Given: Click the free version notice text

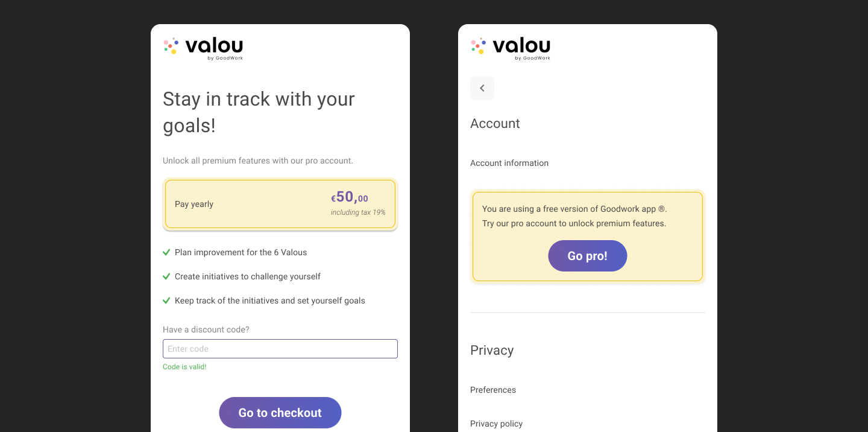Looking at the screenshot, I should tap(574, 216).
